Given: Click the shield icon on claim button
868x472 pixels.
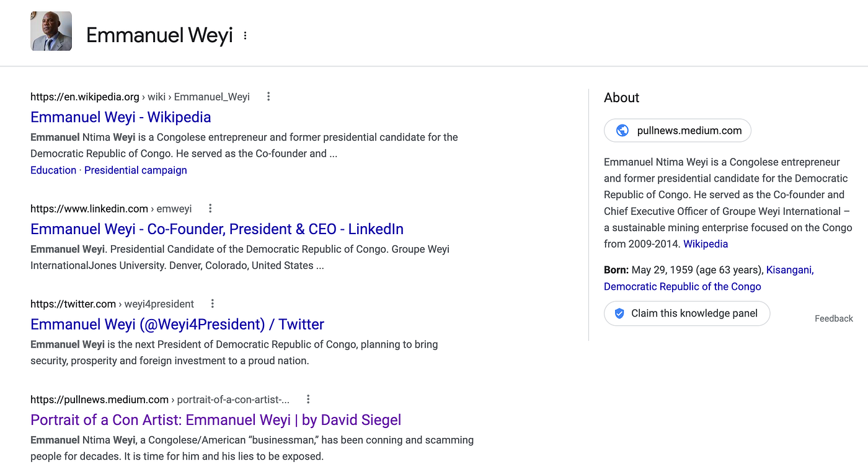Looking at the screenshot, I should 619,313.
